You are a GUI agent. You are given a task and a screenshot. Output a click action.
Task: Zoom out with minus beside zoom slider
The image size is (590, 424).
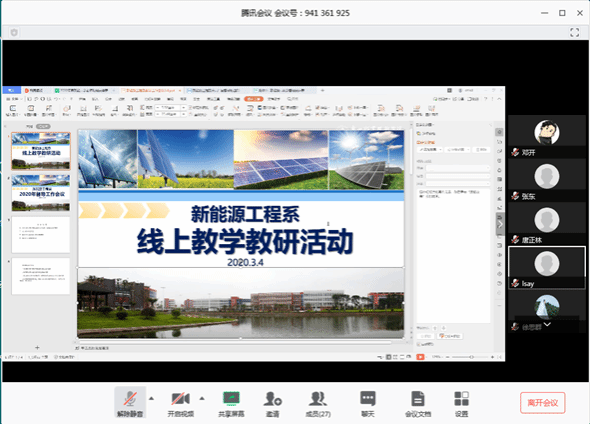click(447, 357)
